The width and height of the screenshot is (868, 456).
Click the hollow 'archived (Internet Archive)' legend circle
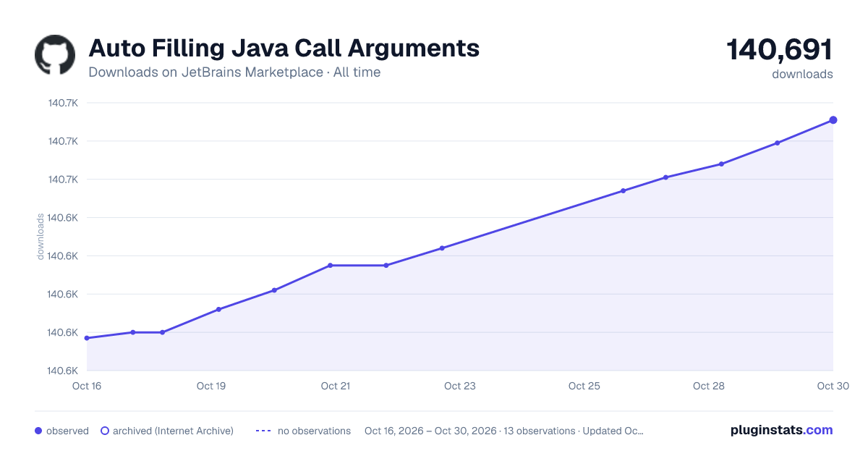click(104, 431)
